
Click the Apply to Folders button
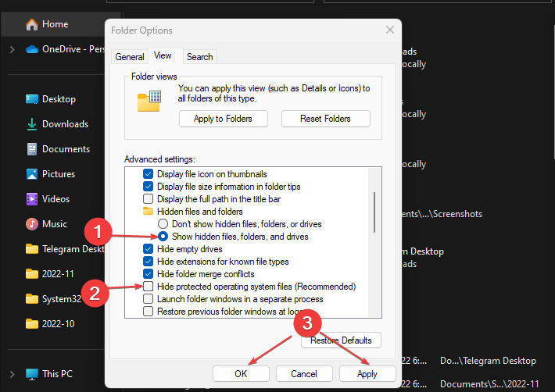point(223,119)
